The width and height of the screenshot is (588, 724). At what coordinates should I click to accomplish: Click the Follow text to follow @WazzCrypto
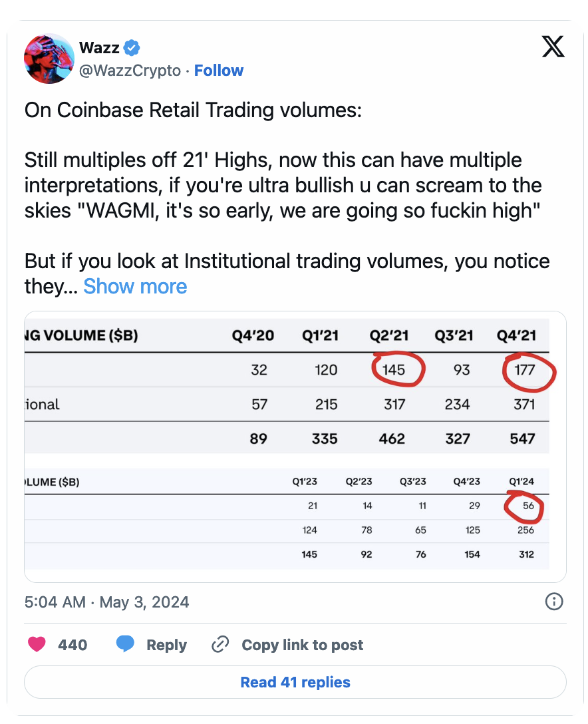point(219,71)
